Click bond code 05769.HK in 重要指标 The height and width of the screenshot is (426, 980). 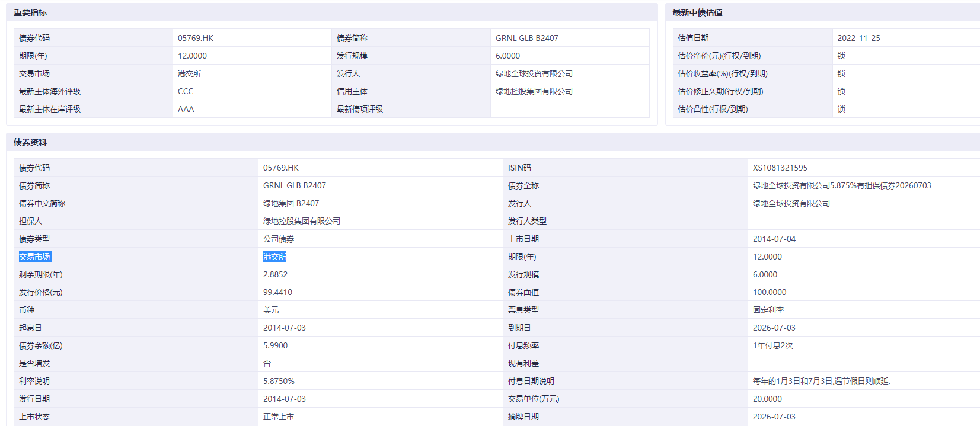pos(196,38)
